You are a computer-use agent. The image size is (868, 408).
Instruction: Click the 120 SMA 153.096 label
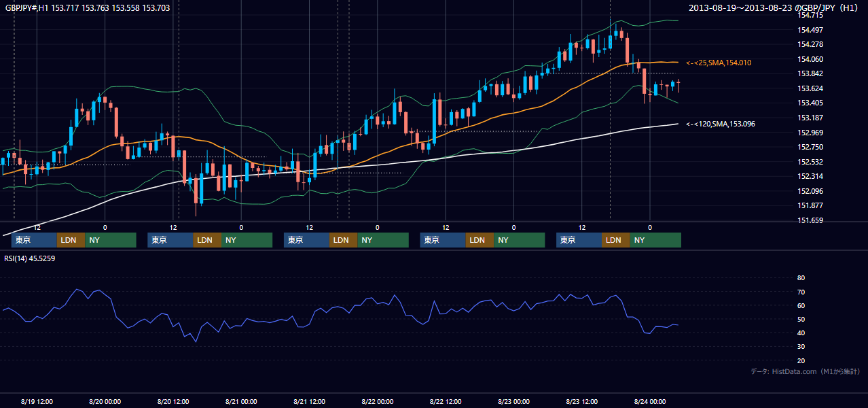(721, 124)
